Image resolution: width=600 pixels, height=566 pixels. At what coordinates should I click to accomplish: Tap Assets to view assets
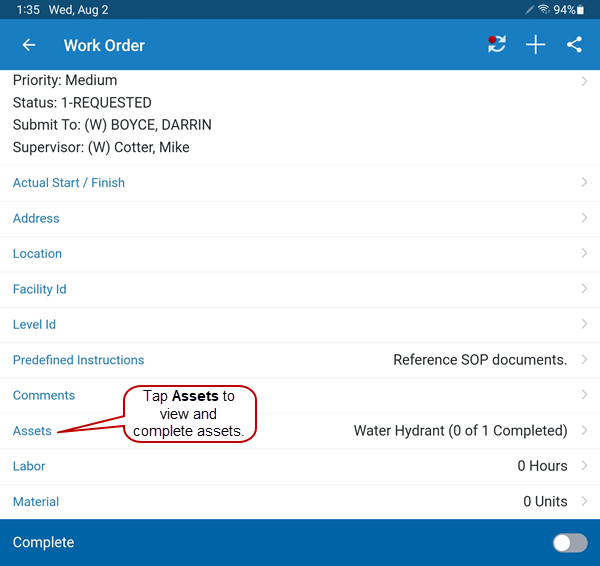[x=32, y=431]
